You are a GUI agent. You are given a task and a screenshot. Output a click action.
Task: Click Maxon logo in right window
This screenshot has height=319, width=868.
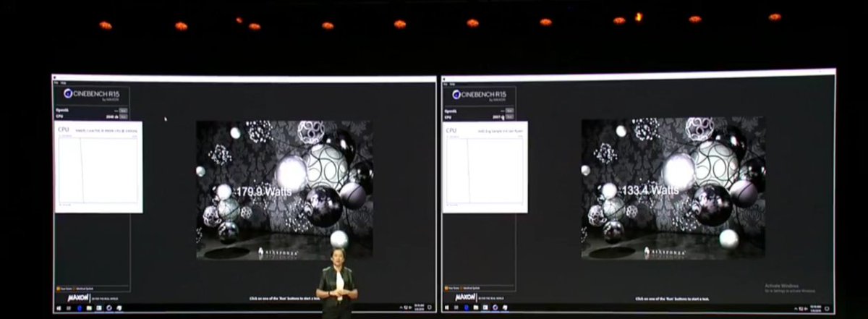465,297
